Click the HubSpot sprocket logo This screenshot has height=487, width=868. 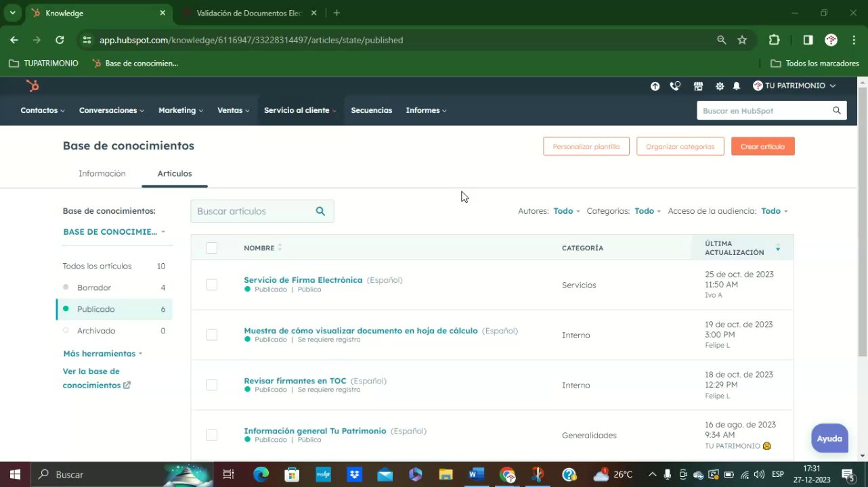point(32,86)
